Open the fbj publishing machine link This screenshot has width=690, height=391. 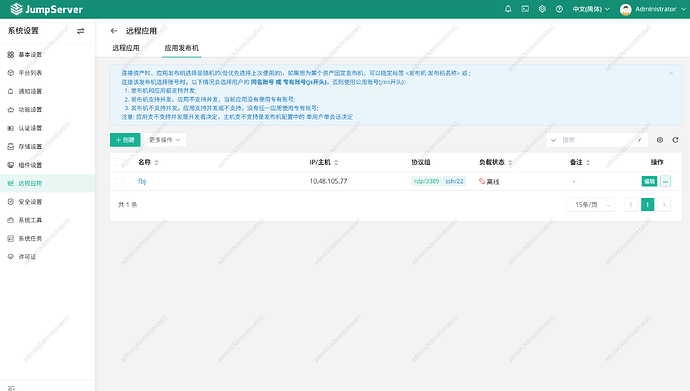(x=142, y=181)
